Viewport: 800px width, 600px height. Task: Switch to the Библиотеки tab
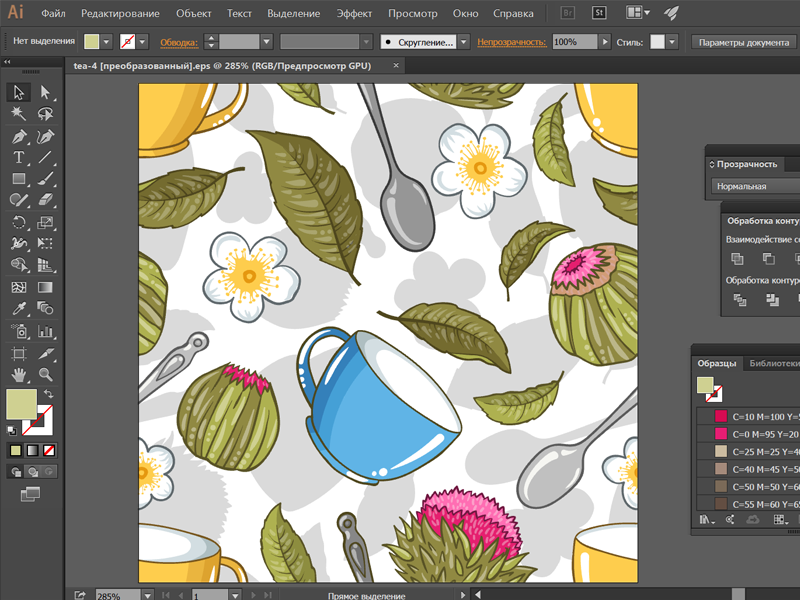point(774,362)
